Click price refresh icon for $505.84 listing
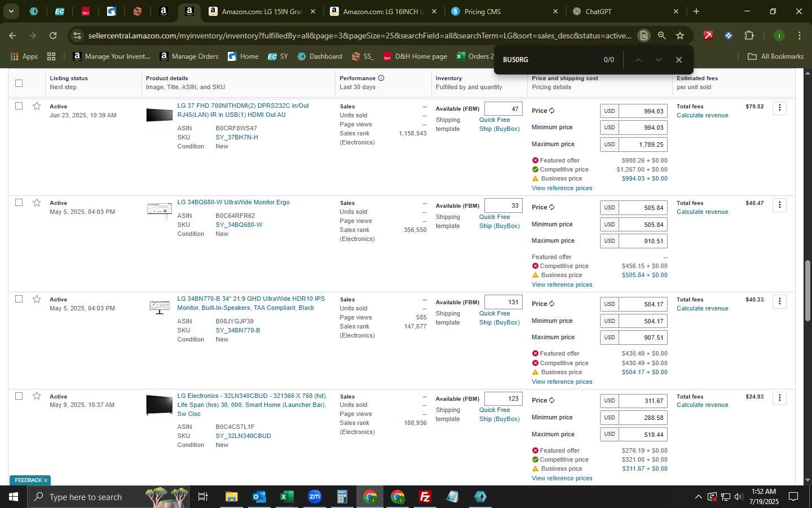The width and height of the screenshot is (812, 508). [x=551, y=207]
